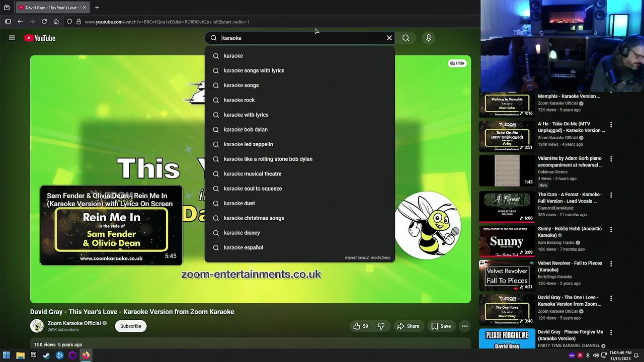Open the tracking protection shield icon
The image size is (644, 362).
pos(69,22)
